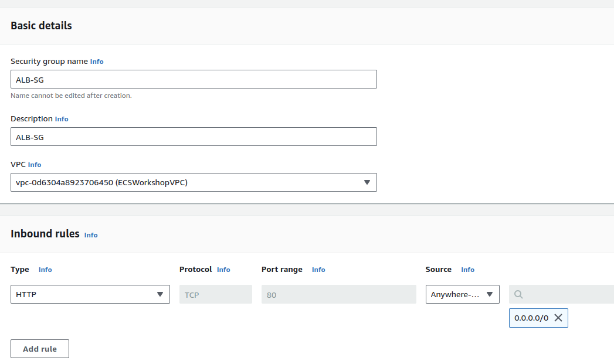The image size is (614, 364).
Task: Expand the Type dropdown showing HTTP
Action: pyautogui.click(x=90, y=294)
